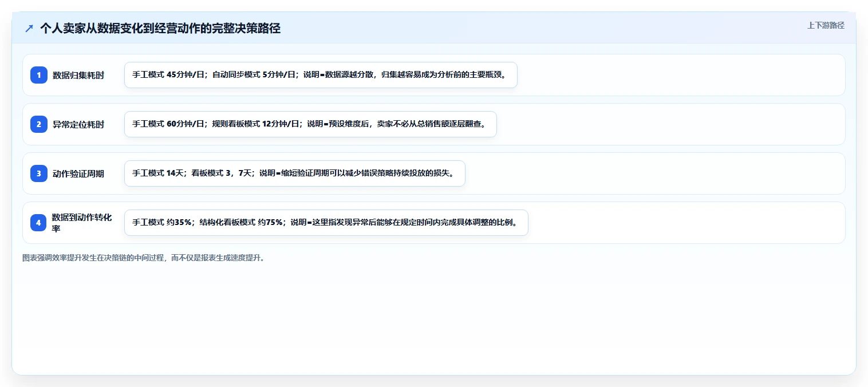The width and height of the screenshot is (868, 387).
Task: Click the 数据到动作转化率 label
Action: [82, 223]
